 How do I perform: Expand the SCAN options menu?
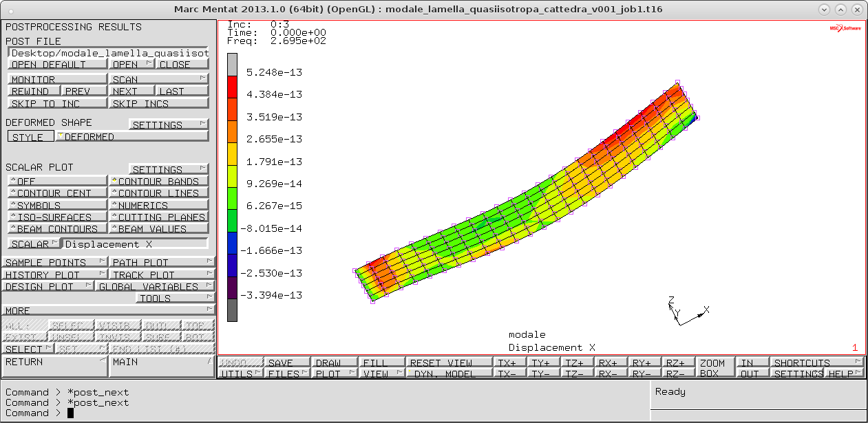coord(158,79)
